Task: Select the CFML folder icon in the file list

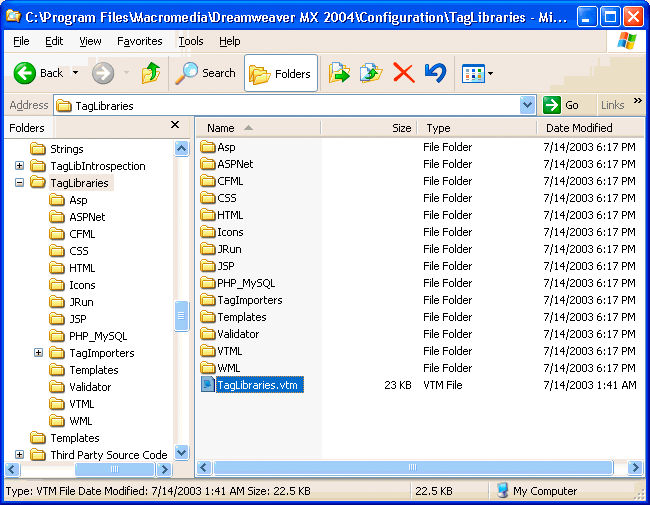Action: 208,181
